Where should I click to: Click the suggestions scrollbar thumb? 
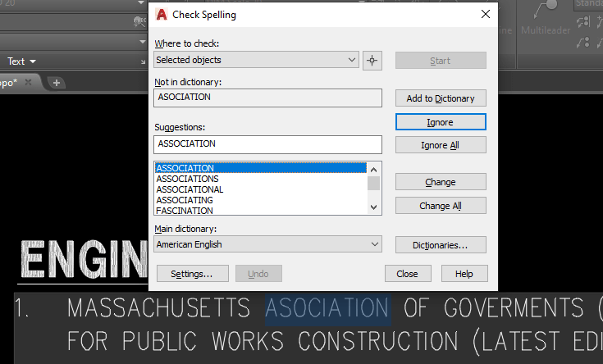tap(373, 183)
